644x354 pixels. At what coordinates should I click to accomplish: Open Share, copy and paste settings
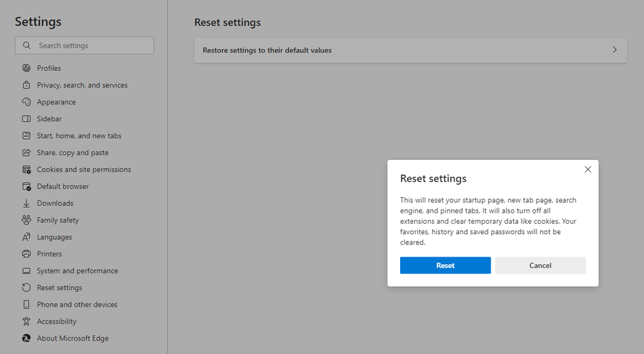(72, 153)
